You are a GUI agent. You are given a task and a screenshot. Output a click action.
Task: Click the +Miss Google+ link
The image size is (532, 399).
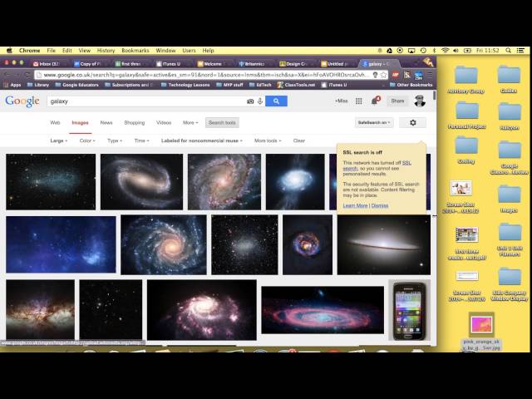point(342,101)
